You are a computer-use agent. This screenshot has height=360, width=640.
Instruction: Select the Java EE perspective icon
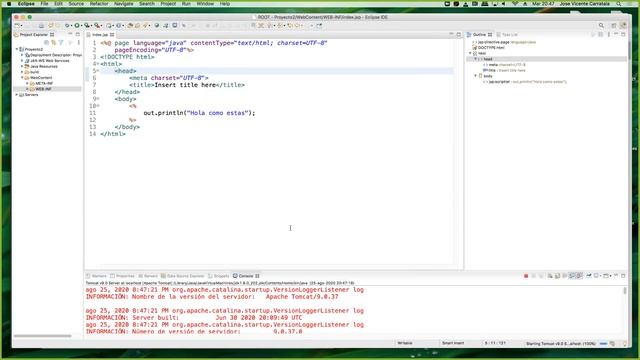(x=623, y=25)
